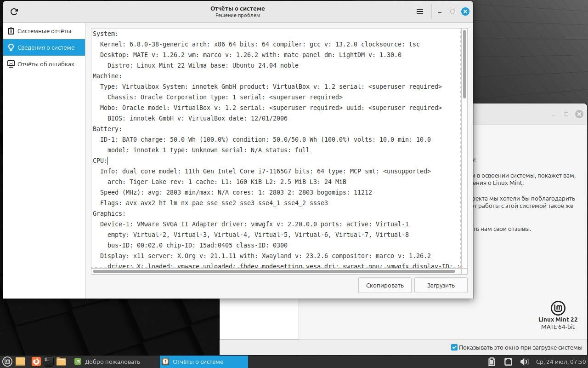Place the cursor in the system info text area
This screenshot has height=368, width=588.
(x=276, y=148)
